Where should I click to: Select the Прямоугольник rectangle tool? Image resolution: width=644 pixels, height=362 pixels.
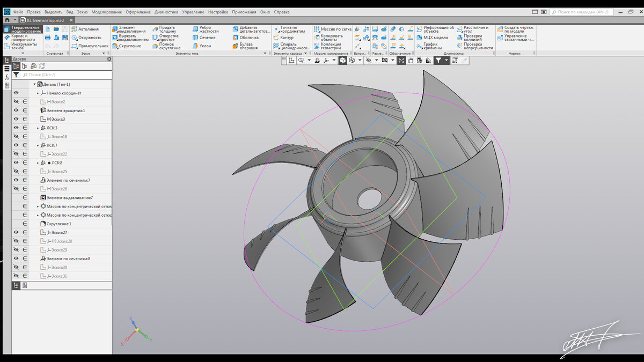[90, 46]
